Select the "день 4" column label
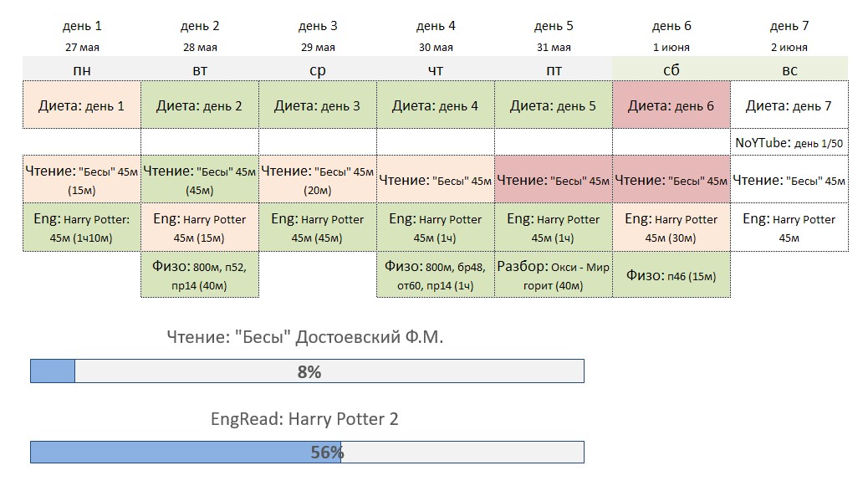The image size is (868, 486). point(436,26)
